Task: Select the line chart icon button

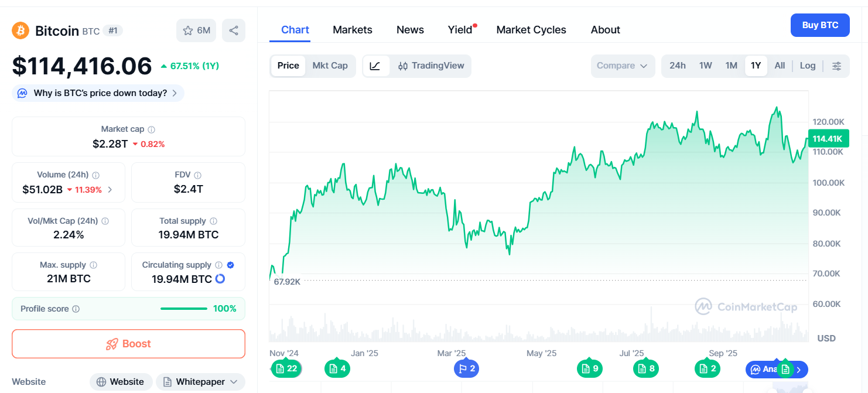Action: 375,66
